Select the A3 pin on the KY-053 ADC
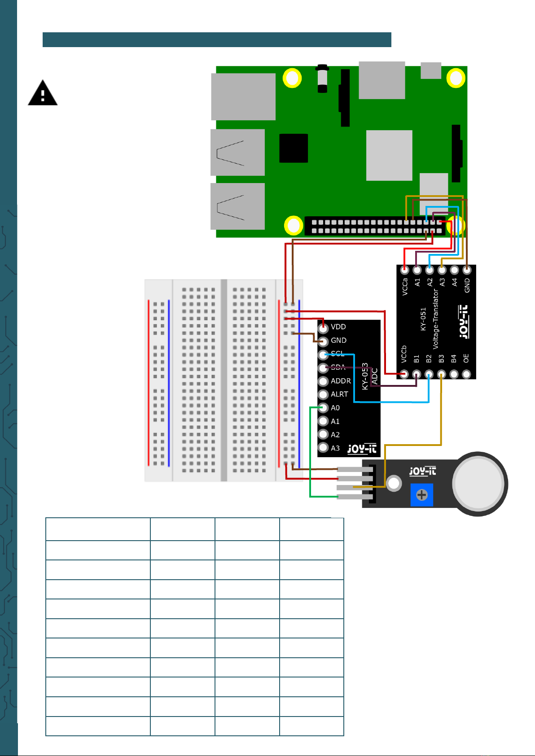 [x=323, y=448]
